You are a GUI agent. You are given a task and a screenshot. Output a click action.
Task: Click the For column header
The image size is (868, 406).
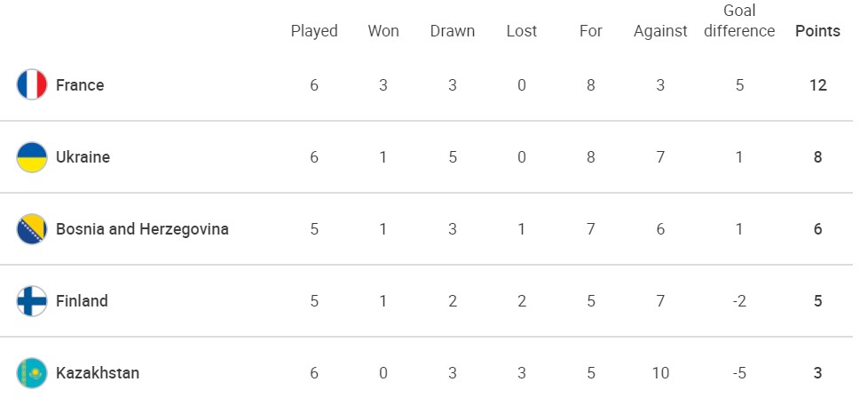click(591, 31)
